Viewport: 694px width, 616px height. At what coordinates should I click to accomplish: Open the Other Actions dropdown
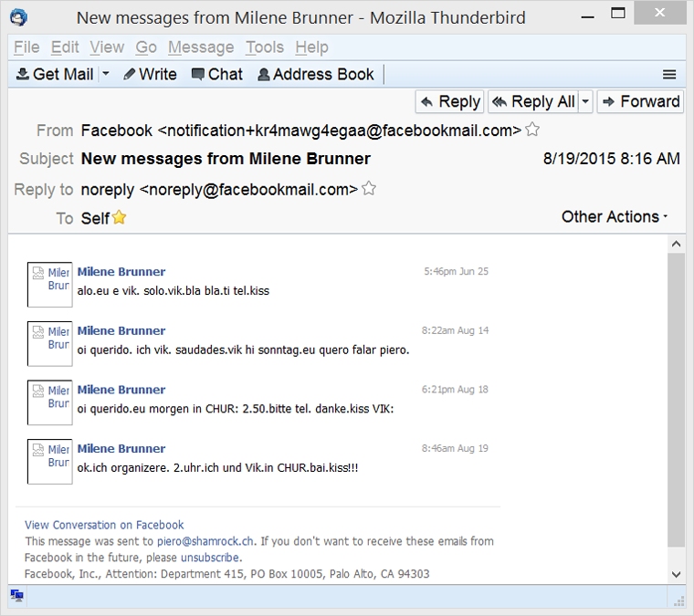615,216
